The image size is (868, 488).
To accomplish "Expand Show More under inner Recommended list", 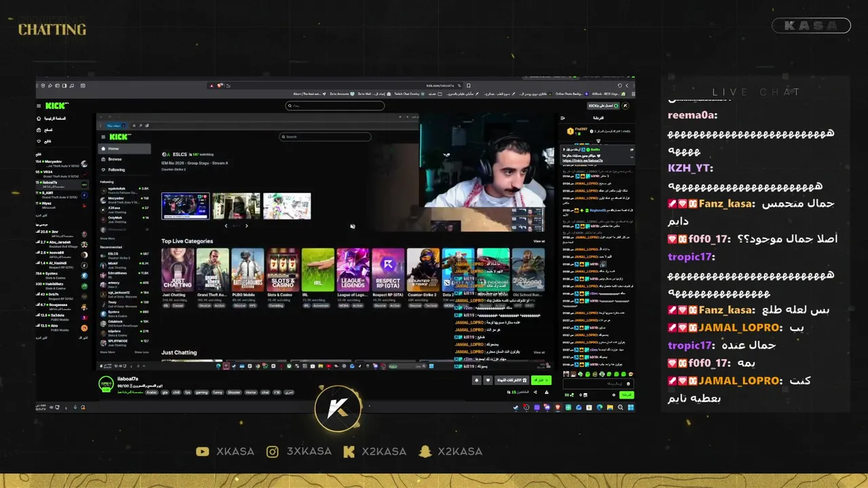I will (x=108, y=352).
